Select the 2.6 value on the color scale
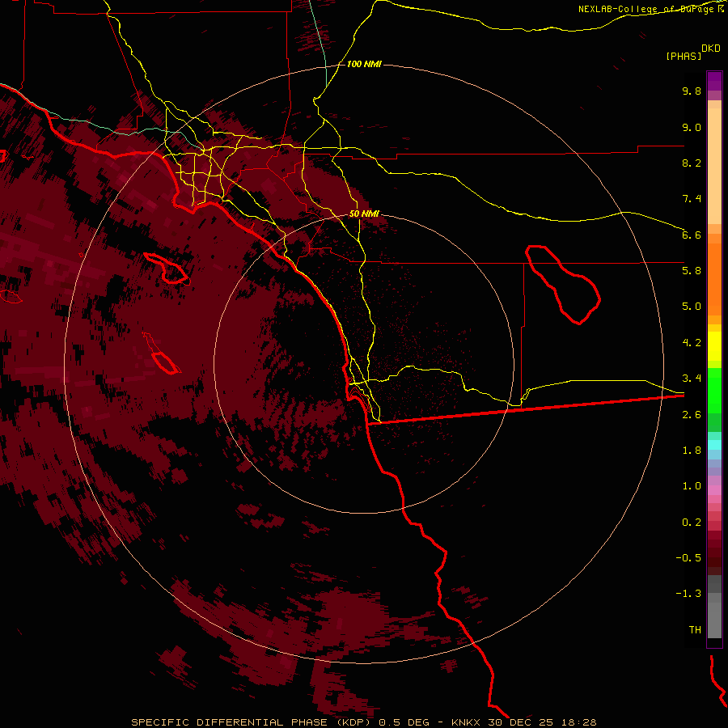This screenshot has height=728, width=728. pos(692,415)
